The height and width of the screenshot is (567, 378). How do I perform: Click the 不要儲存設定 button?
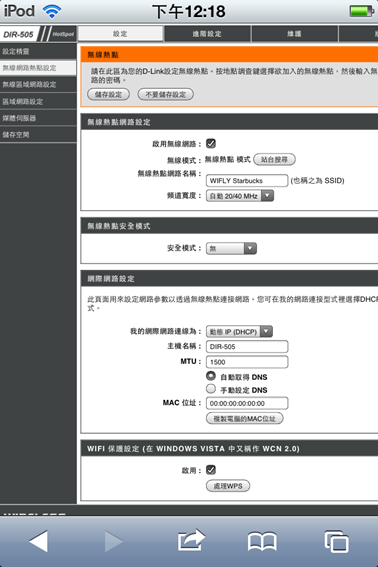click(166, 94)
